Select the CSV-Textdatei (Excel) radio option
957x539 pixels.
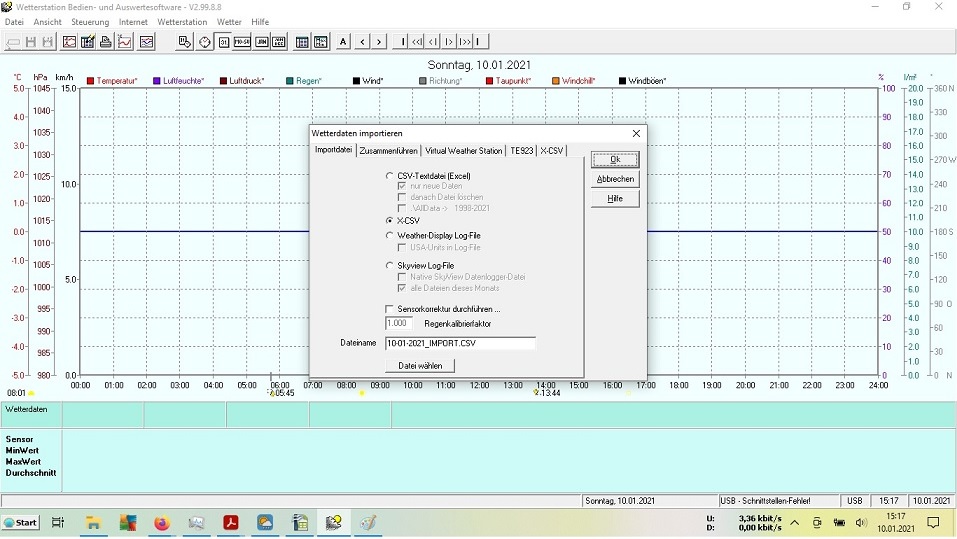[x=390, y=176]
